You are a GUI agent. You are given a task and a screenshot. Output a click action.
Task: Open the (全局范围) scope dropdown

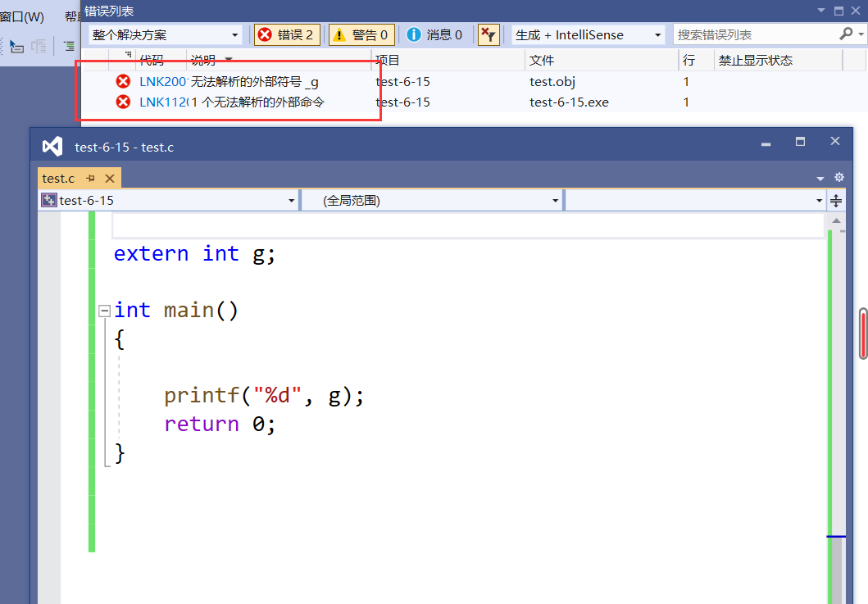tap(432, 201)
